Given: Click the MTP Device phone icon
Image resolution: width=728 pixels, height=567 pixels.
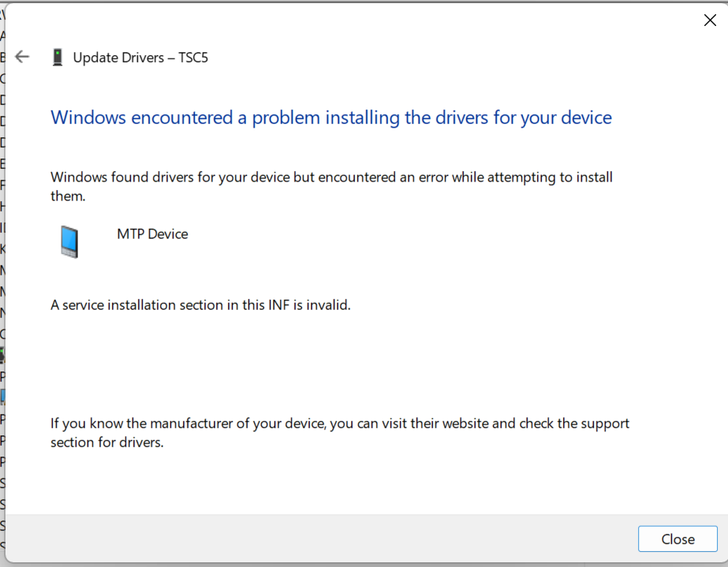Looking at the screenshot, I should pos(69,241).
